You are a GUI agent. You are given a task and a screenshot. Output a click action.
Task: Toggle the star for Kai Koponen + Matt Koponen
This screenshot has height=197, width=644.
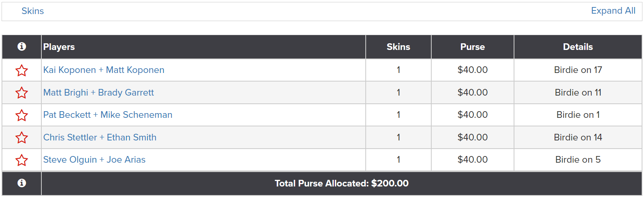coord(22,70)
